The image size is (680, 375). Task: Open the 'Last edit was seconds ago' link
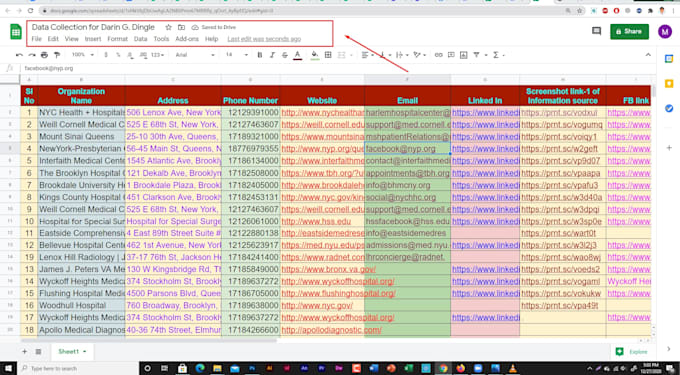[264, 39]
